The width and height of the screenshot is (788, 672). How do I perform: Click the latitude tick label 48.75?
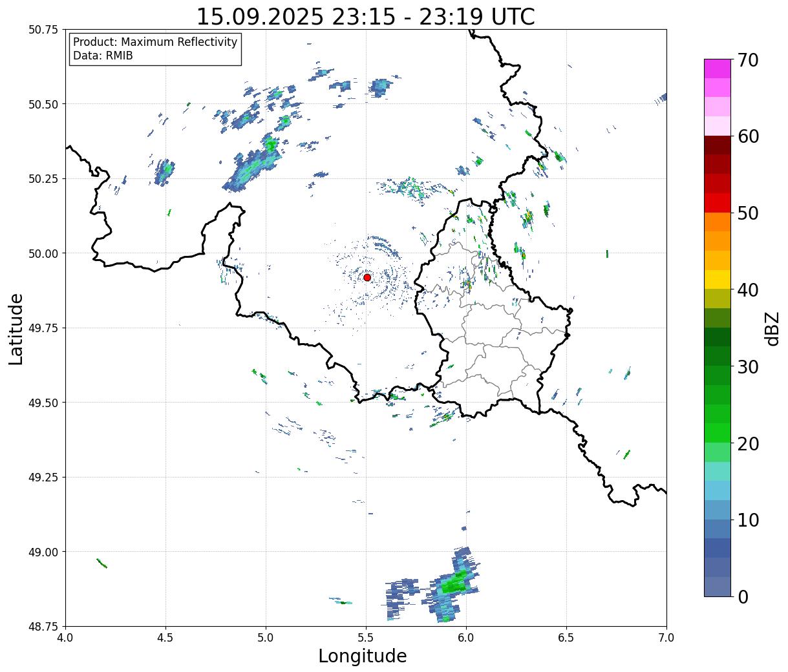(43, 626)
